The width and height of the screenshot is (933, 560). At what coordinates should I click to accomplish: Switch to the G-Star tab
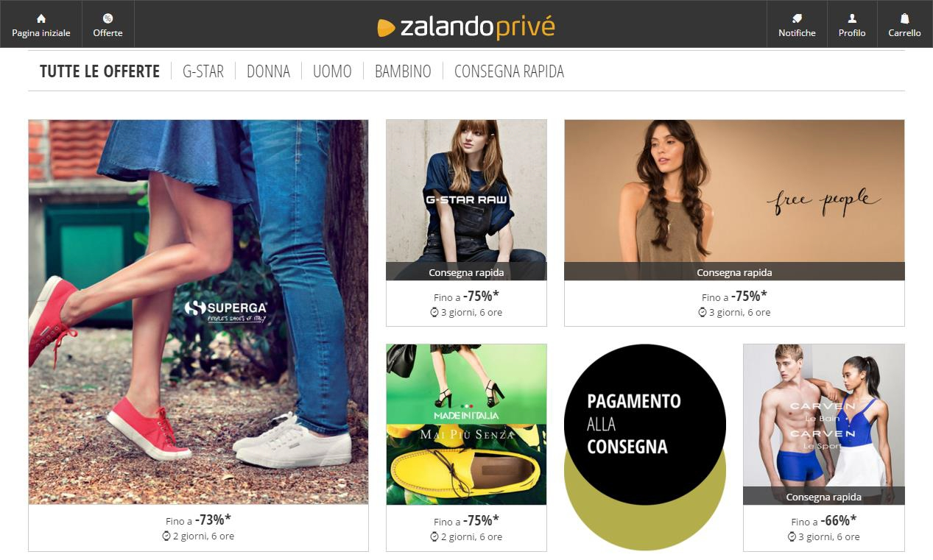click(203, 71)
